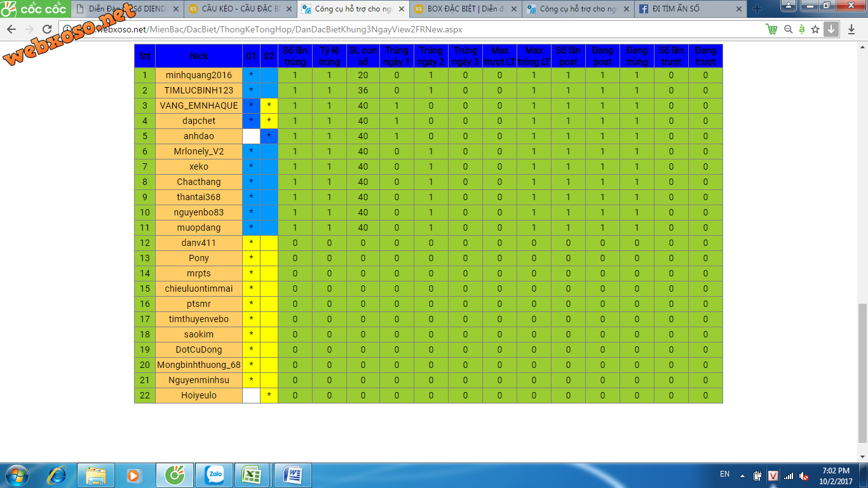868x488 pixels.
Task: Show hidden system tray icons
Action: 742,475
